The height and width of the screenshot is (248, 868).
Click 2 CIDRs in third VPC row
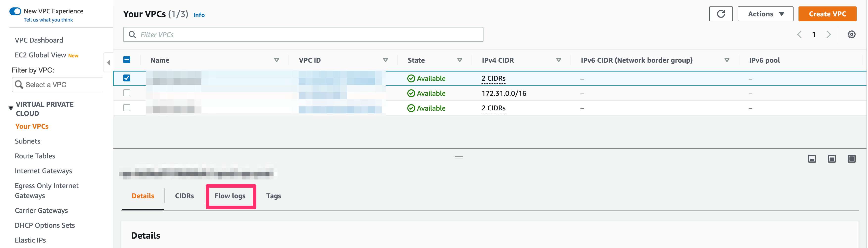pos(493,108)
